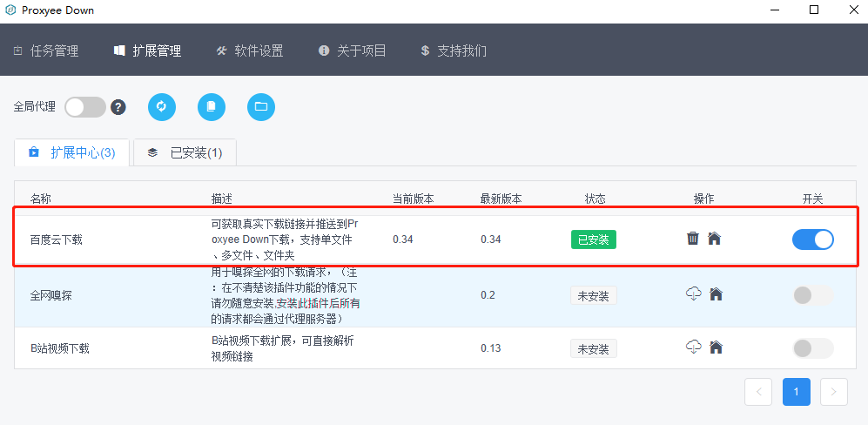
Task: Click the blue copy document round button
Action: [212, 107]
